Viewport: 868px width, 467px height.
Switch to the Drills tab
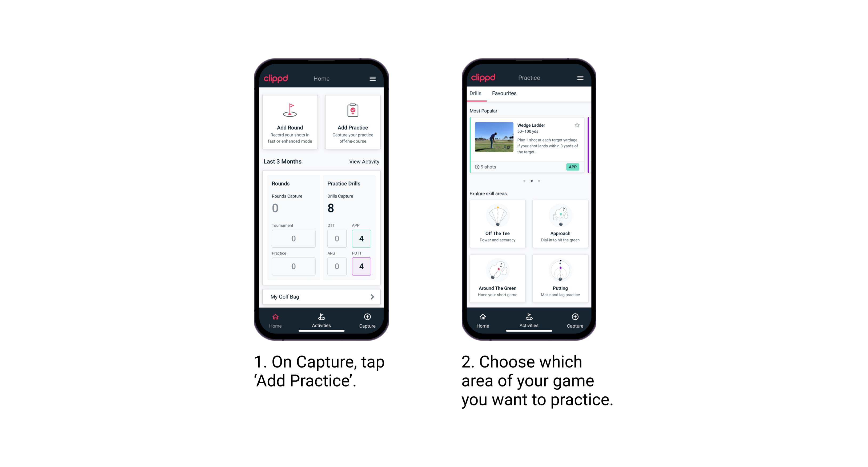476,93
